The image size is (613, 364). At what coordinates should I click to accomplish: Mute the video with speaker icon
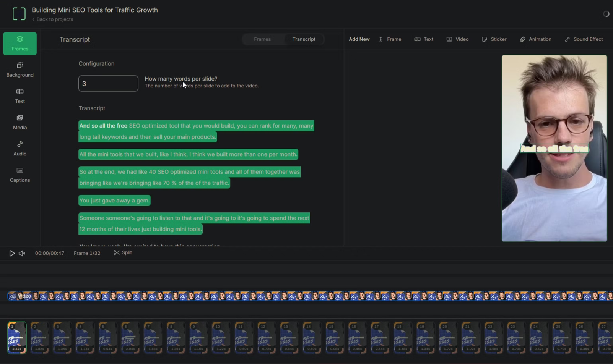pos(22,253)
